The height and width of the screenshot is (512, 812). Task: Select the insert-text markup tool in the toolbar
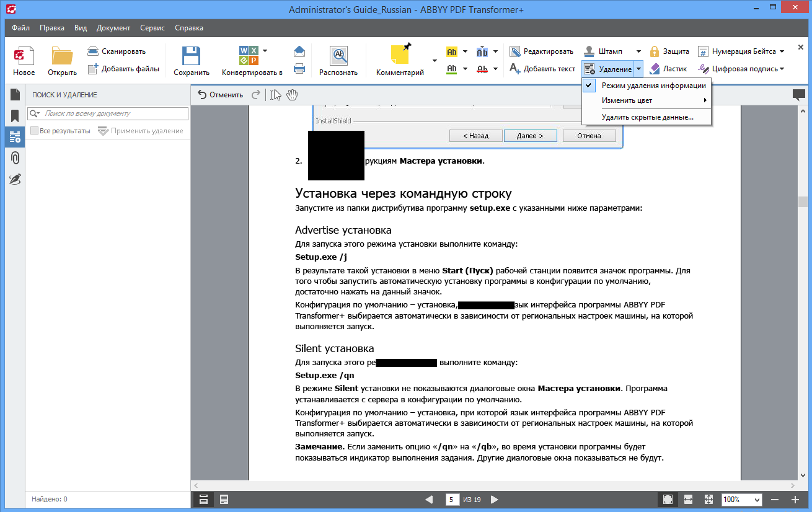click(482, 51)
